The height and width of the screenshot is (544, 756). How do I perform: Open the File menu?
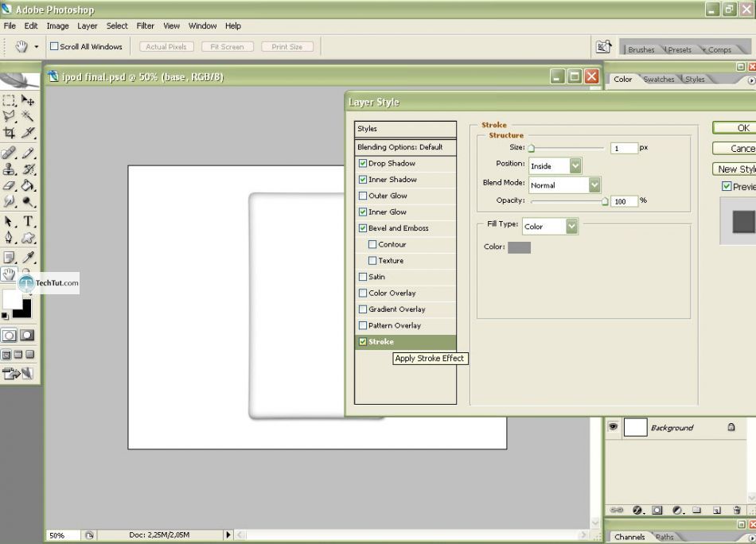click(10, 25)
